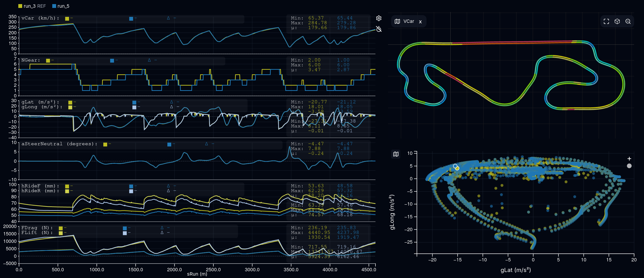Toggle aSteerNeutral blue series swatch
644x278 pixels.
(x=169, y=144)
